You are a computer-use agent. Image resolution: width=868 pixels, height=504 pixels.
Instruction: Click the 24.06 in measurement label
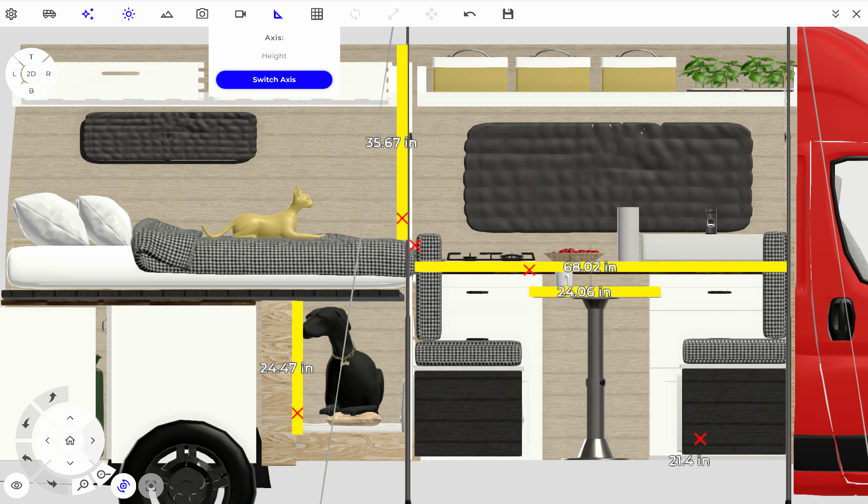(584, 292)
